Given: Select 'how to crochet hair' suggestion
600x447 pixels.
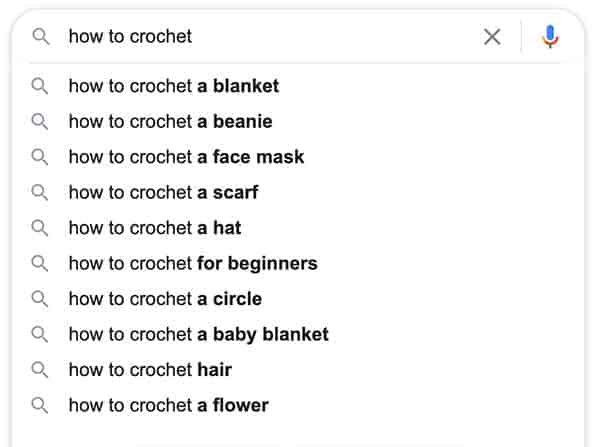Looking at the screenshot, I should coord(150,370).
